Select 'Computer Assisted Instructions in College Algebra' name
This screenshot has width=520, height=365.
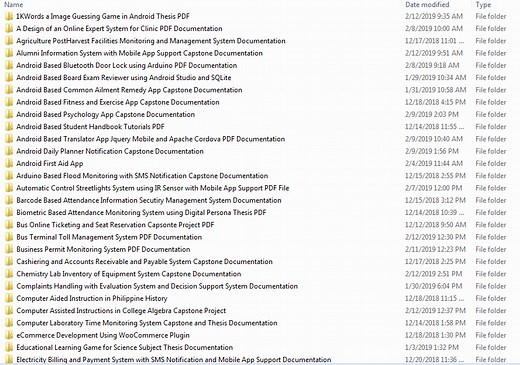point(121,311)
